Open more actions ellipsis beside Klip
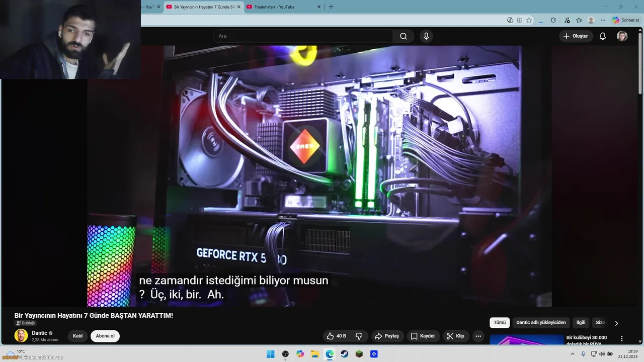Screen dimensions: 644x362 (478, 336)
